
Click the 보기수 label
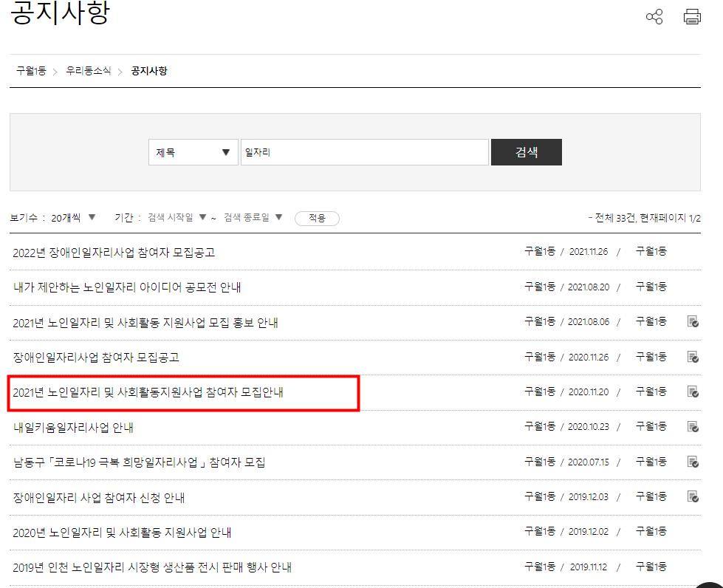click(24, 218)
